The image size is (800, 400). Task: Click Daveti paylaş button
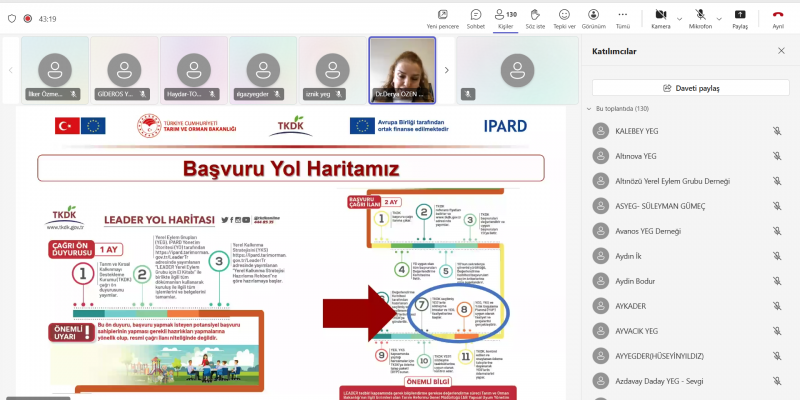coord(690,88)
